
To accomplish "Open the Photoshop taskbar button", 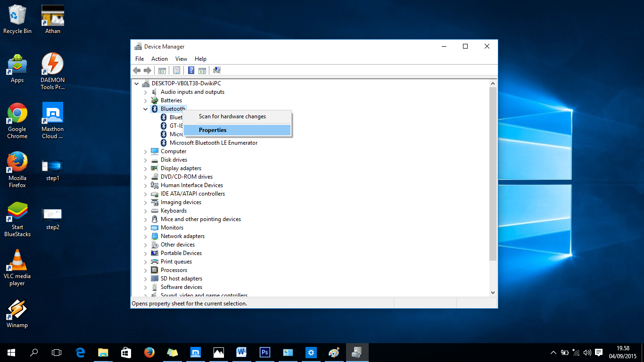I will click(x=265, y=353).
